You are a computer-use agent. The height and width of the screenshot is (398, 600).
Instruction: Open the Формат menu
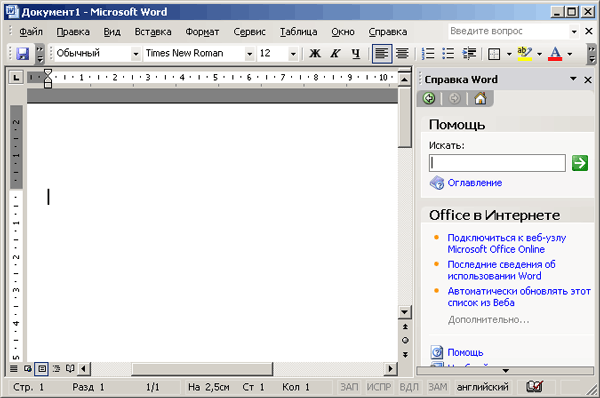click(x=202, y=32)
